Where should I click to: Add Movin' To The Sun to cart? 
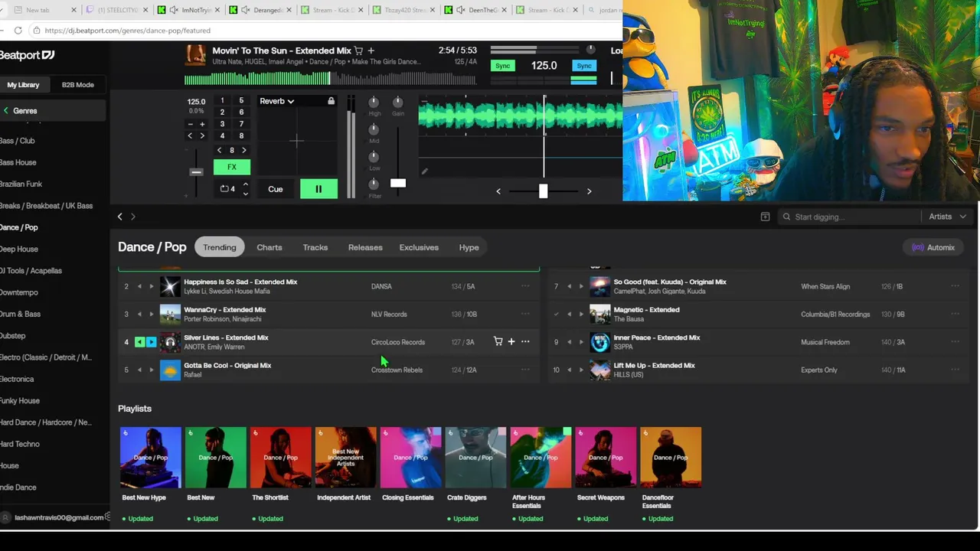tap(358, 51)
